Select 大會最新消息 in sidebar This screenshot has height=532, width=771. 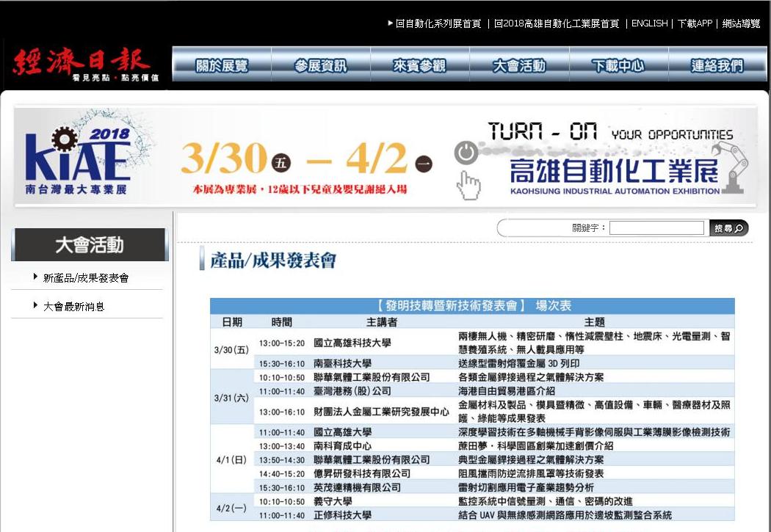pyautogui.click(x=73, y=307)
